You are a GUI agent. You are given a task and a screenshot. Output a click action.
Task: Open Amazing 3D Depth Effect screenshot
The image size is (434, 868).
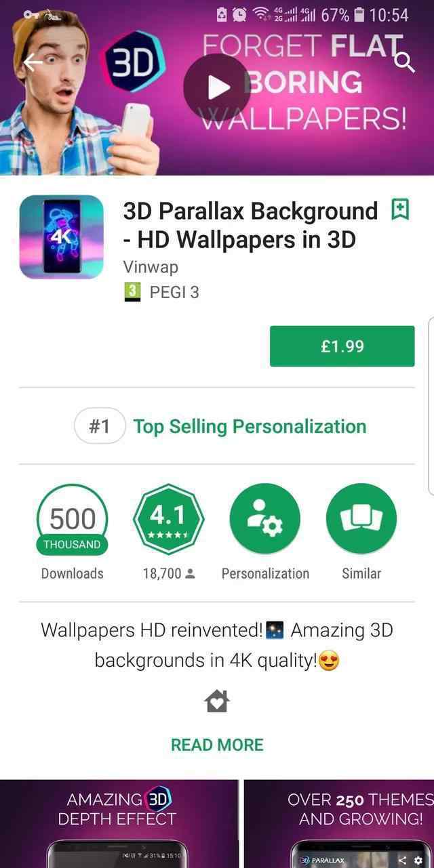[119, 823]
